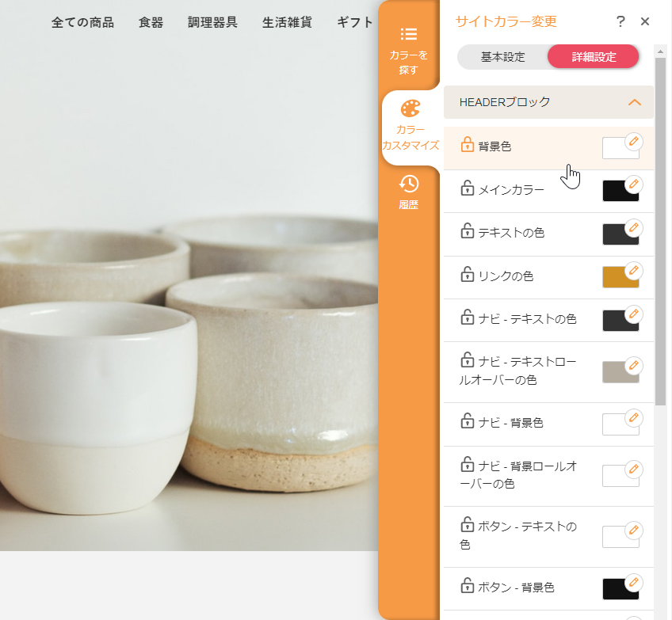Switch to 基本設定 tab
The height and width of the screenshot is (620, 672).
click(x=502, y=56)
